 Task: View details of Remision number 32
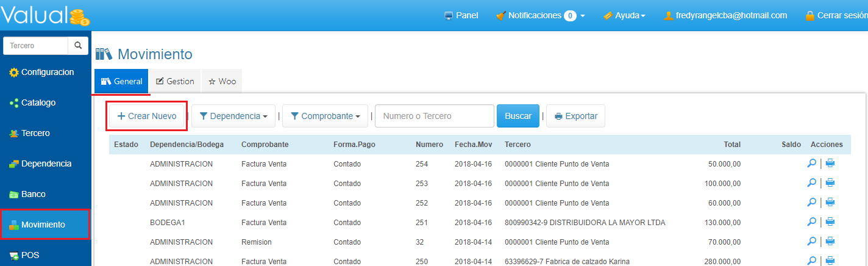pos(811,241)
